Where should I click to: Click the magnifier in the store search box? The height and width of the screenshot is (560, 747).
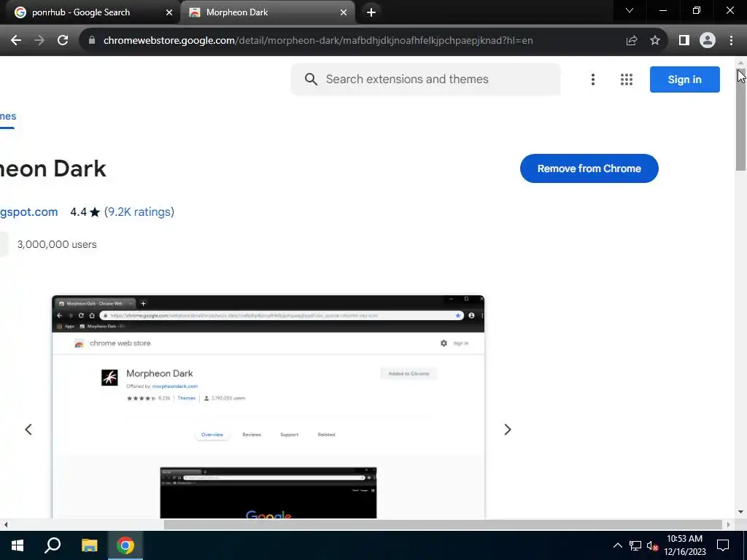311,79
